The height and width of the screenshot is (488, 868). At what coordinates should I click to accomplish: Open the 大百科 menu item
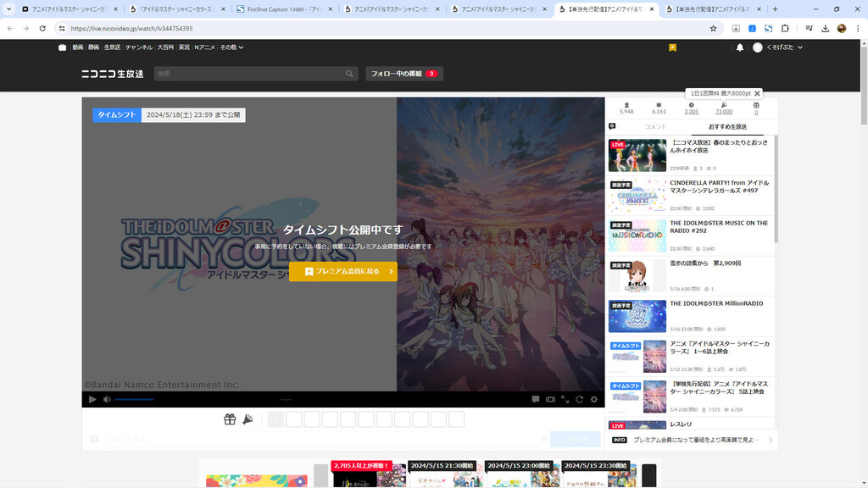tap(165, 47)
